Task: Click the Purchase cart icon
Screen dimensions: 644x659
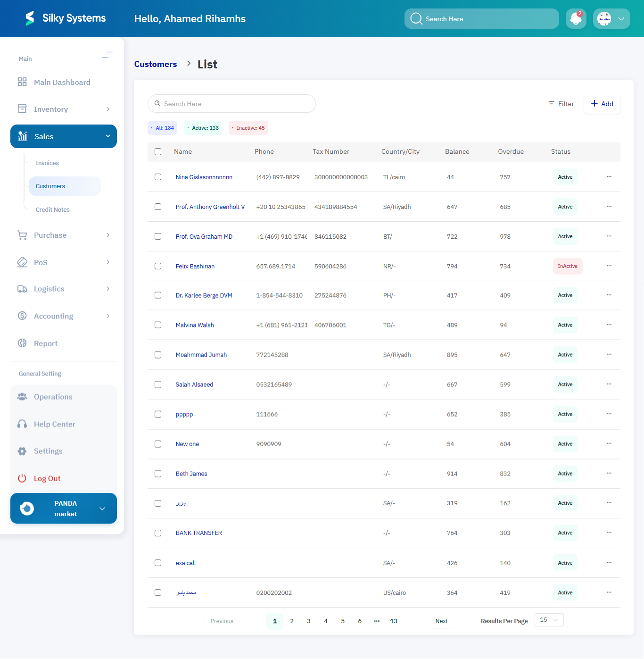Action: click(22, 235)
